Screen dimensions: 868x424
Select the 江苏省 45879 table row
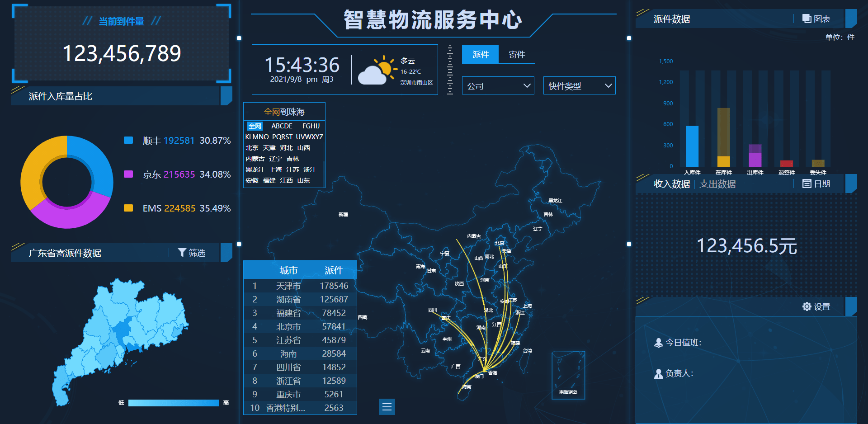click(300, 340)
